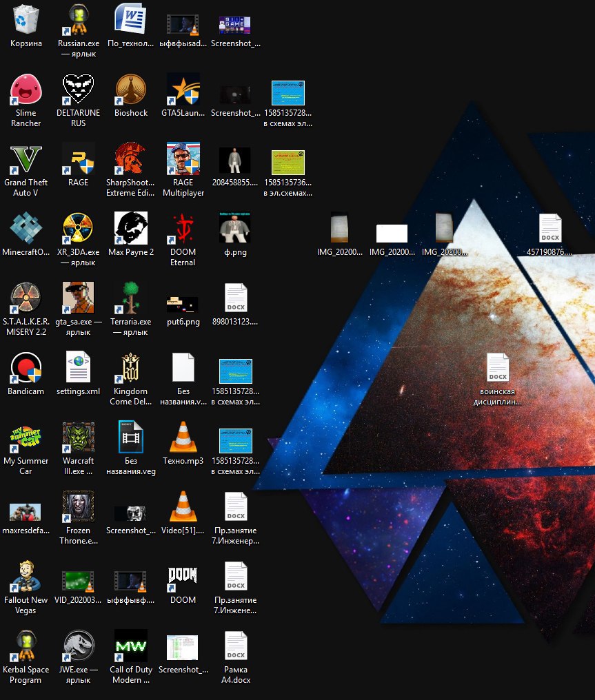
Task: Click Без названия.veg project file
Action: pyautogui.click(x=130, y=437)
